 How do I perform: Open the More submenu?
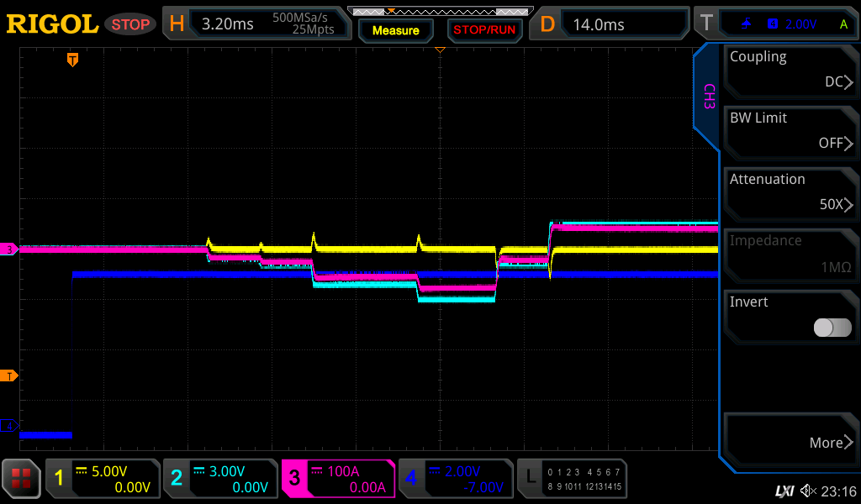pos(790,438)
